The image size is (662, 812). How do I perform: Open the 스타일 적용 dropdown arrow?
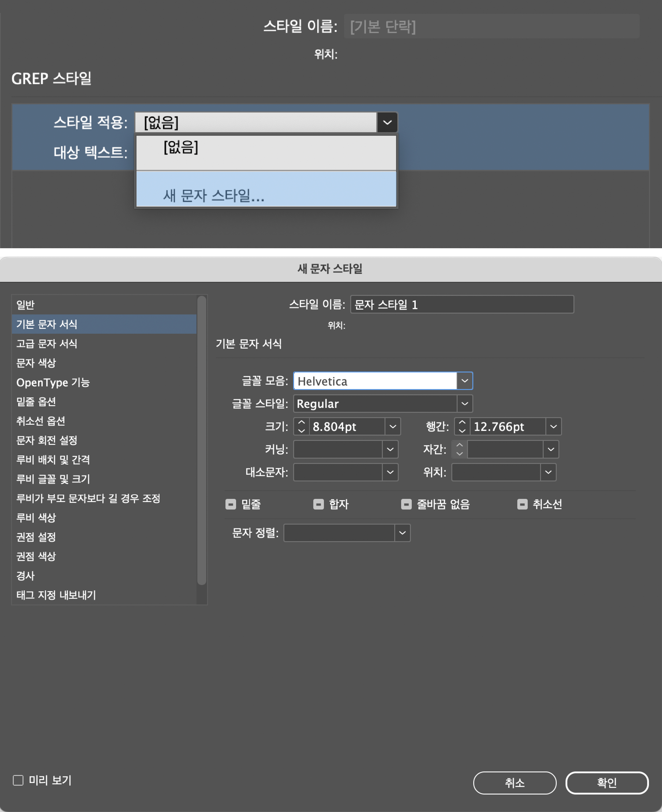387,122
